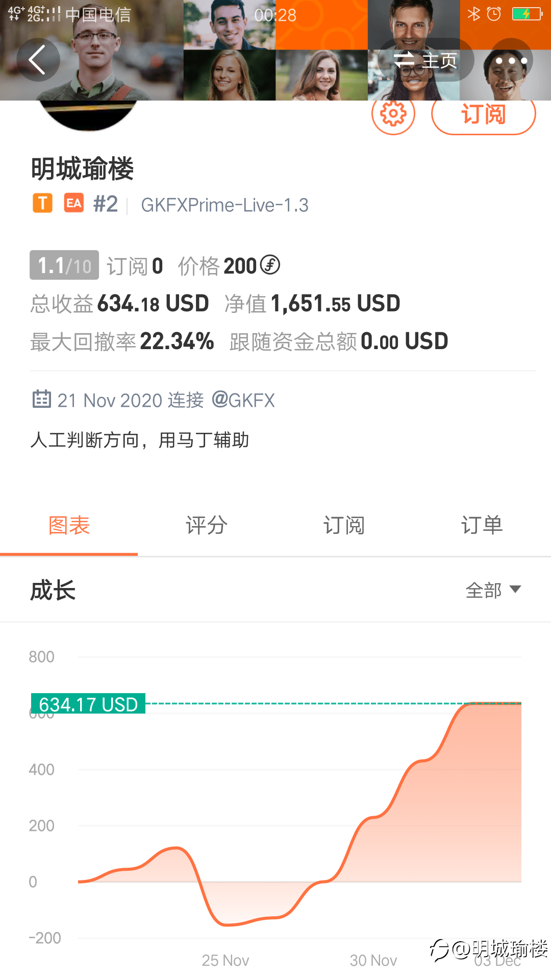Tap the 主页 switch button
This screenshot has height=980, width=551.
point(425,60)
